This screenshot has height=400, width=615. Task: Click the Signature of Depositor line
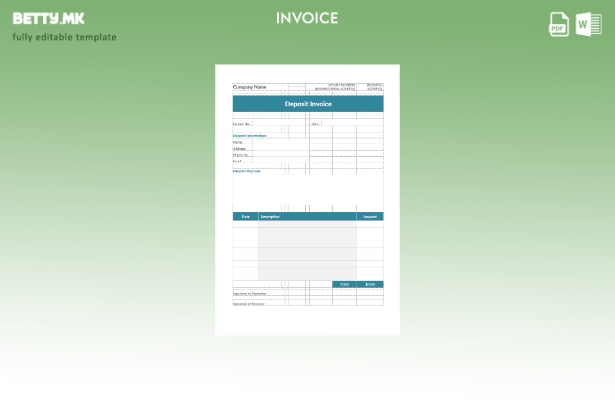(250, 293)
